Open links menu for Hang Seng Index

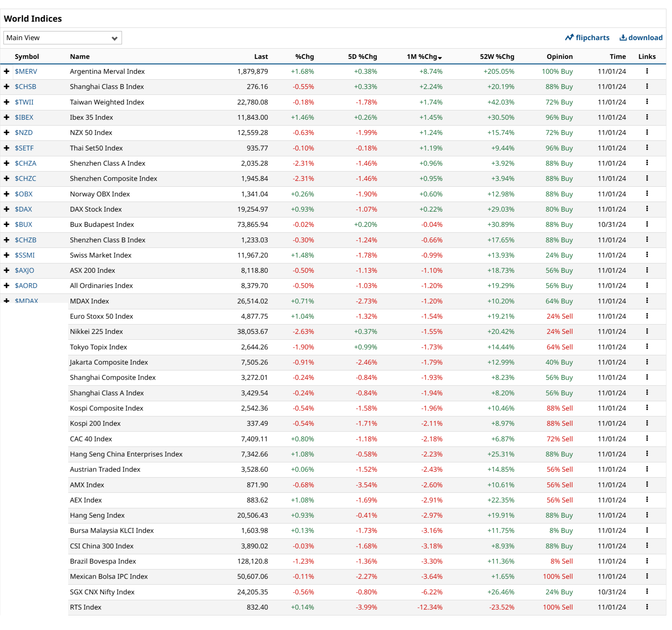(647, 515)
